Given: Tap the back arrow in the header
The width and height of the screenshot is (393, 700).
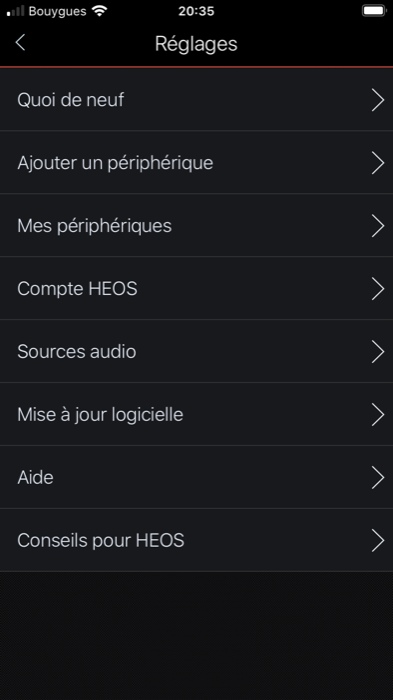Looking at the screenshot, I should [x=20, y=43].
